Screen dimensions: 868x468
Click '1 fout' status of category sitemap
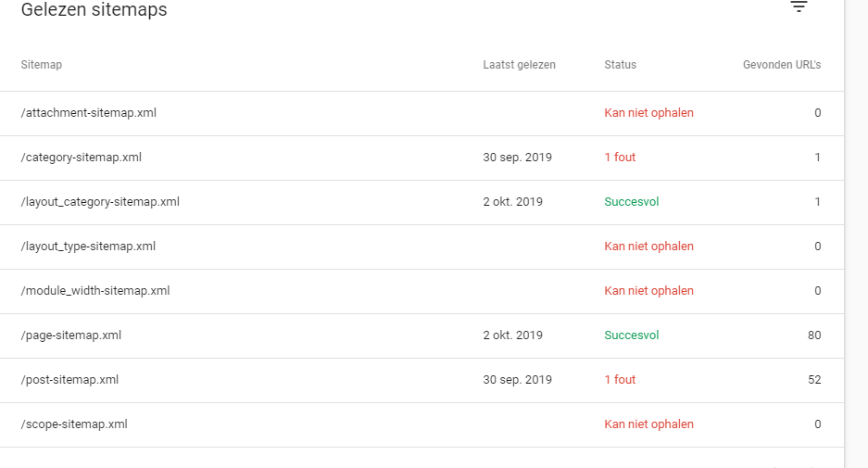620,158
